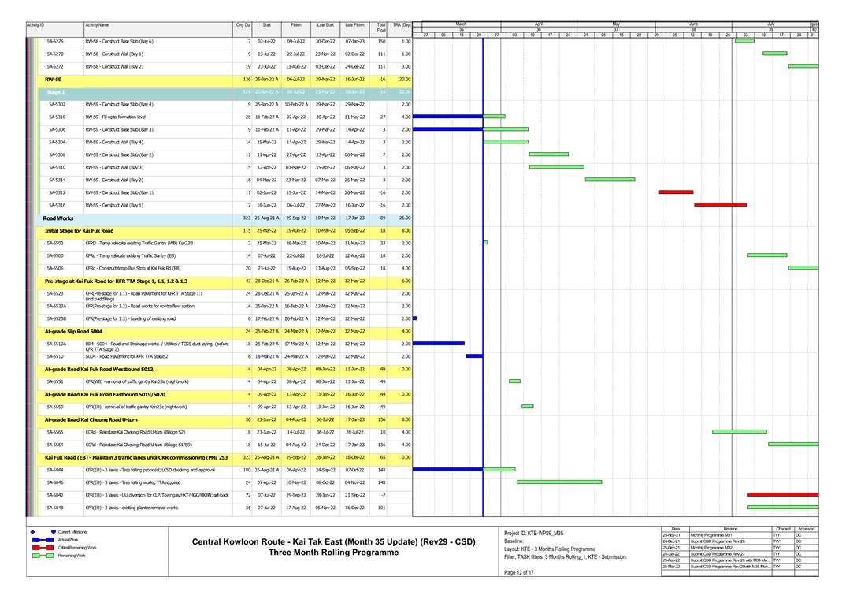Click the small blue marker for SA-5523B
This screenshot has width=868, height=614.
coord(414,318)
